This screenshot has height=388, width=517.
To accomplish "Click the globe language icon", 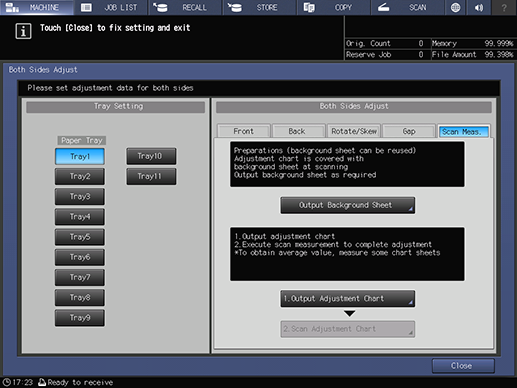I will point(455,7).
